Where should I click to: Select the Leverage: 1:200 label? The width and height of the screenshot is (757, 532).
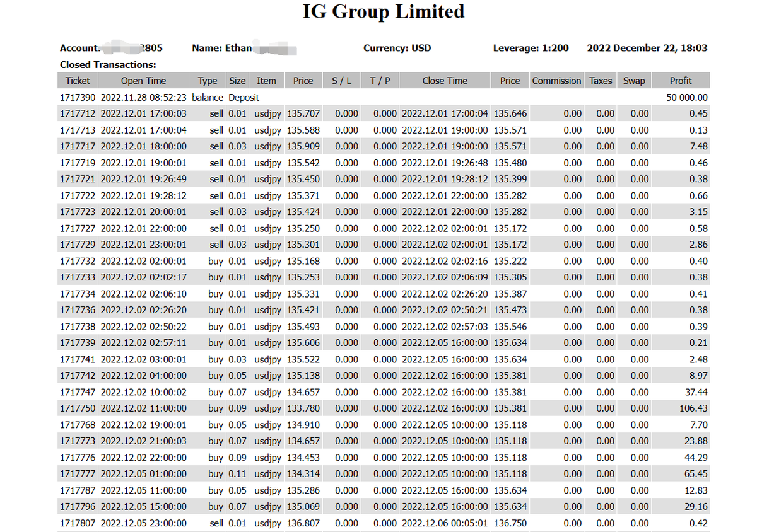tap(531, 48)
